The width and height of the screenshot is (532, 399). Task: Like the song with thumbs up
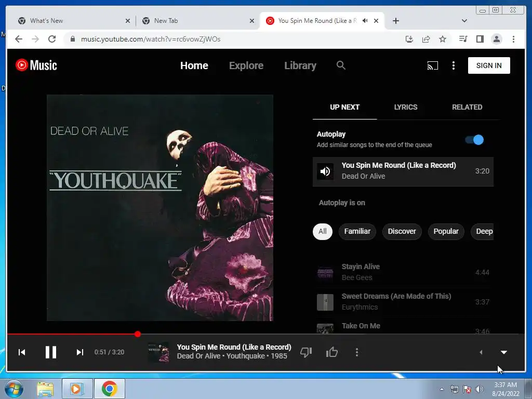[332, 352]
